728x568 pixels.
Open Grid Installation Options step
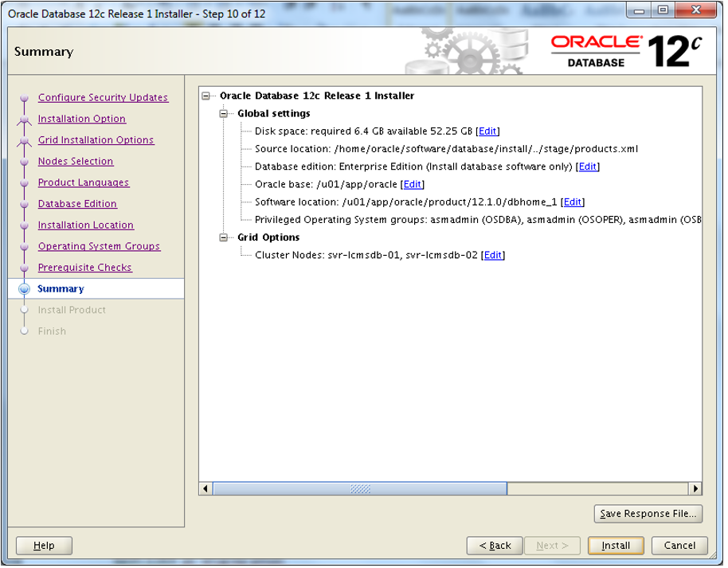click(x=96, y=140)
